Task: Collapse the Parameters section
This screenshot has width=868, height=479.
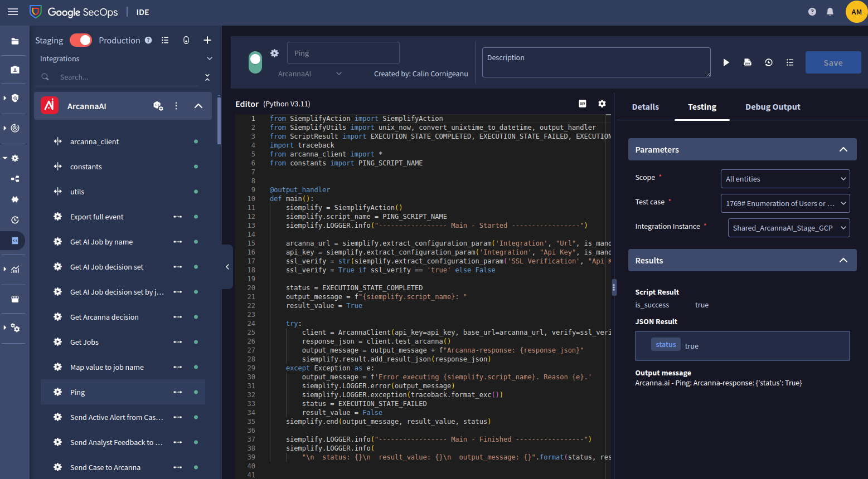Action: click(843, 149)
